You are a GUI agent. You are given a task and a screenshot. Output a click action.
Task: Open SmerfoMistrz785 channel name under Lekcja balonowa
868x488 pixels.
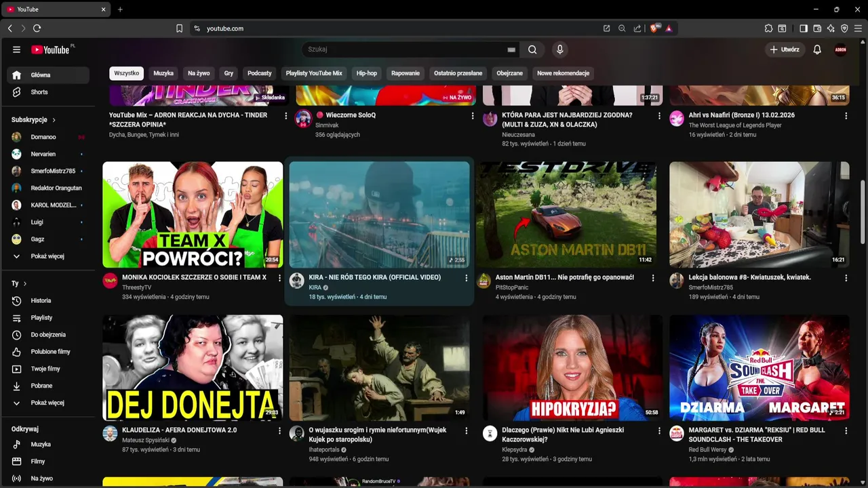711,287
